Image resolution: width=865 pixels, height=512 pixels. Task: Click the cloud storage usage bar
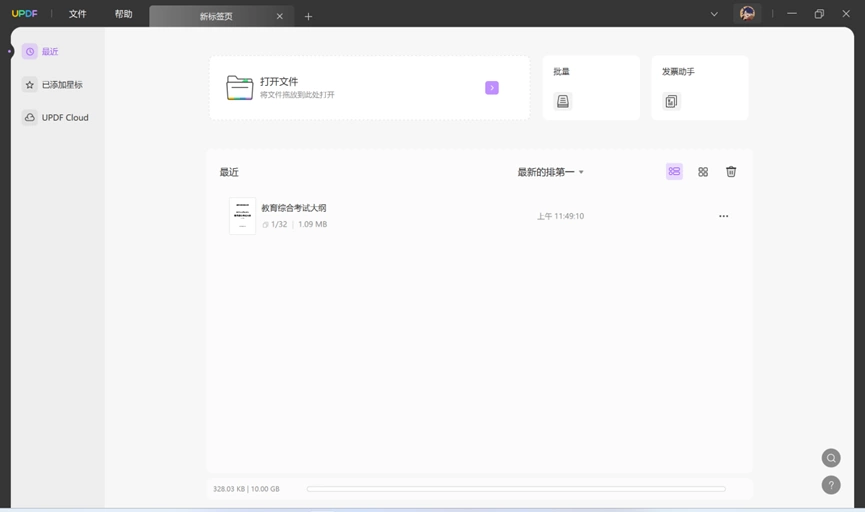click(516, 489)
